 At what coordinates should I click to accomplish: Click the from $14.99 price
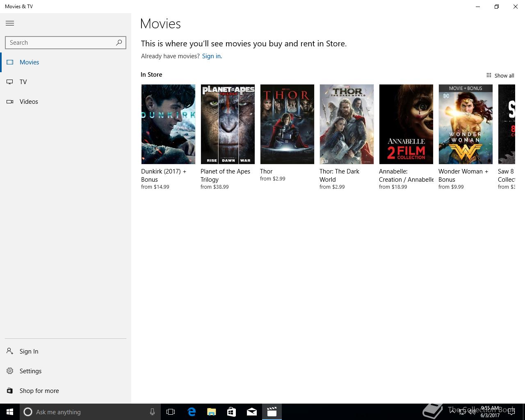[x=155, y=187]
